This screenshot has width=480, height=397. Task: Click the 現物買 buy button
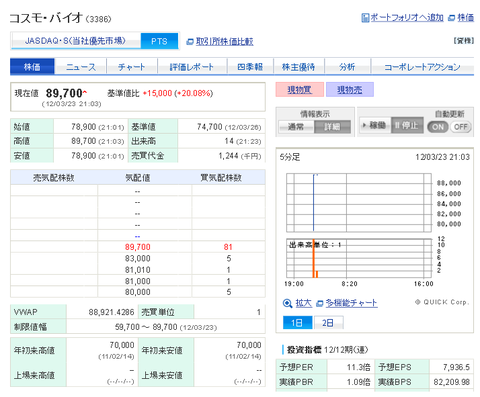300,90
